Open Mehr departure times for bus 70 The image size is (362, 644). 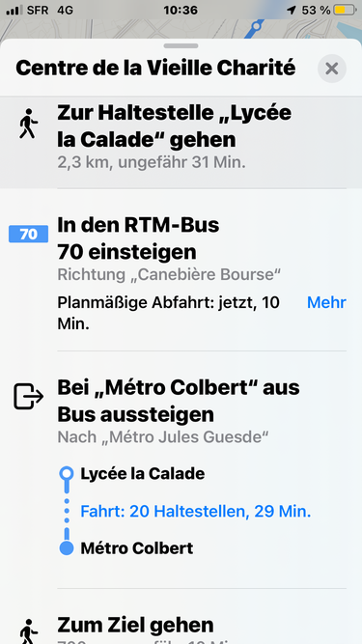pos(326,303)
